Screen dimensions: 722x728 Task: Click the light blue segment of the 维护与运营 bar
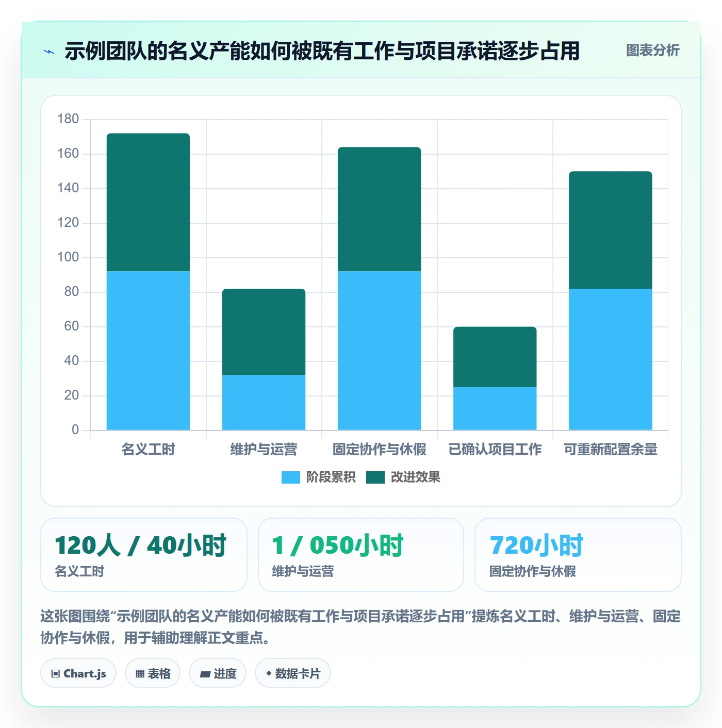264,402
